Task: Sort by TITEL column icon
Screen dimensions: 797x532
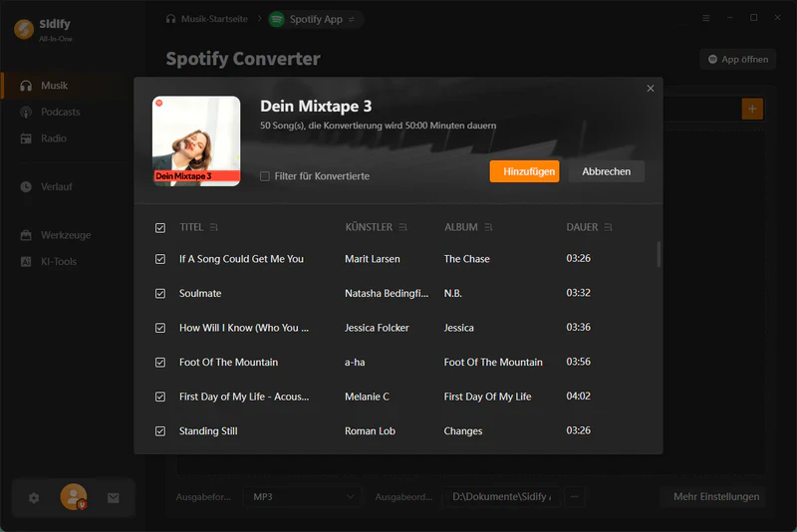Action: pyautogui.click(x=214, y=227)
